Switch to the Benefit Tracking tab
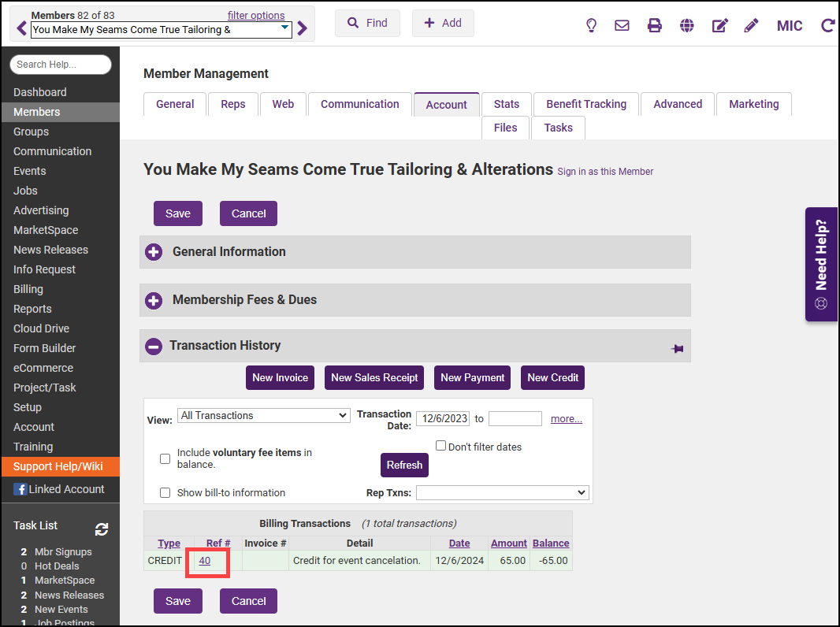Viewport: 840px width, 627px height. 585,104
